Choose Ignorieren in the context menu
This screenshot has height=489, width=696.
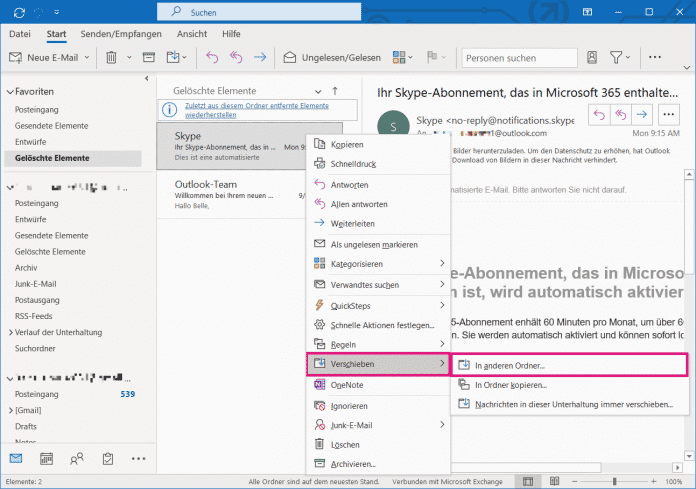pos(378,406)
